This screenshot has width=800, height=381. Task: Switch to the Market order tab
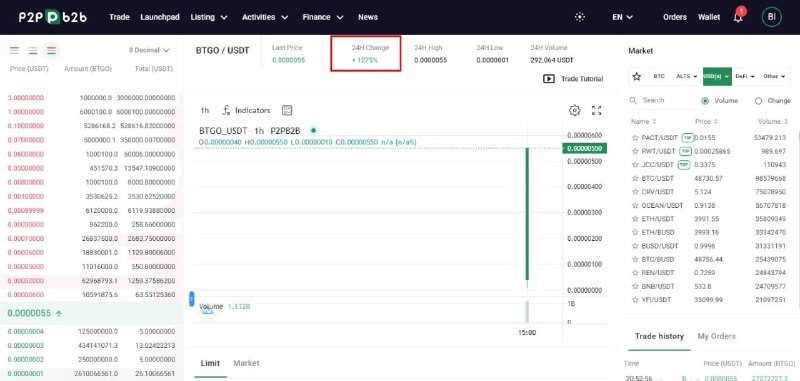(246, 363)
